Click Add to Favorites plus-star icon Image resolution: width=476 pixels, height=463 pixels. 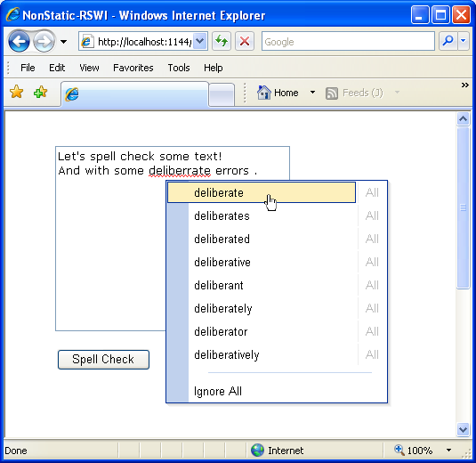pos(40,92)
